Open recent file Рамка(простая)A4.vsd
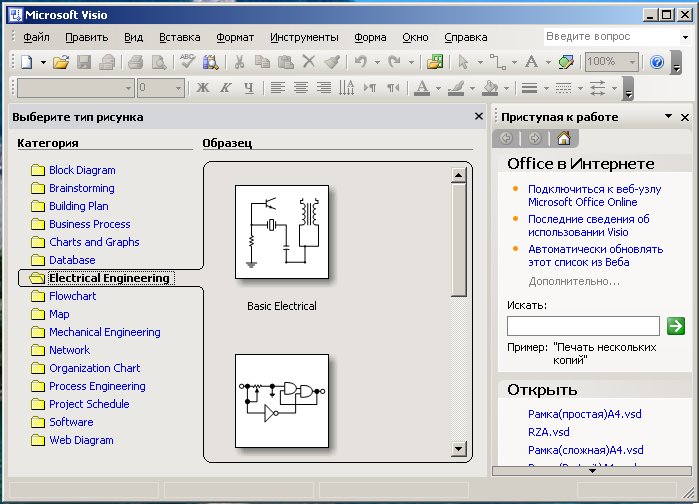 tap(584, 414)
